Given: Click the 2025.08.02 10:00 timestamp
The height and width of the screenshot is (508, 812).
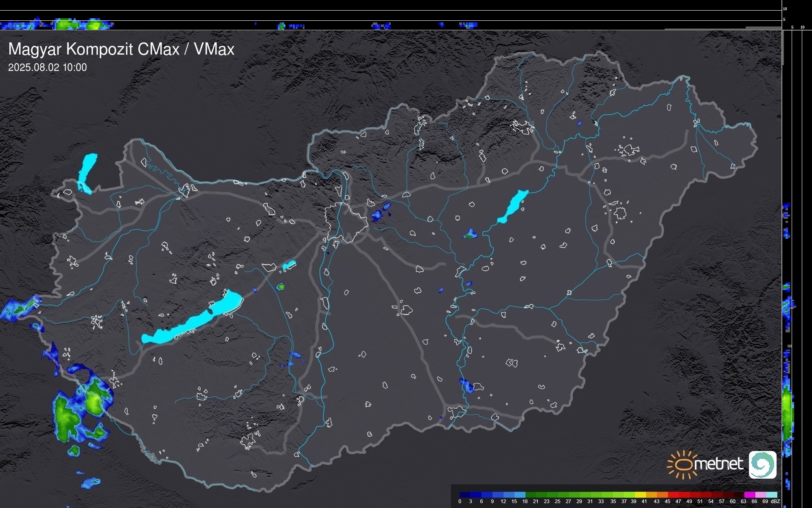Looking at the screenshot, I should click(x=47, y=68).
